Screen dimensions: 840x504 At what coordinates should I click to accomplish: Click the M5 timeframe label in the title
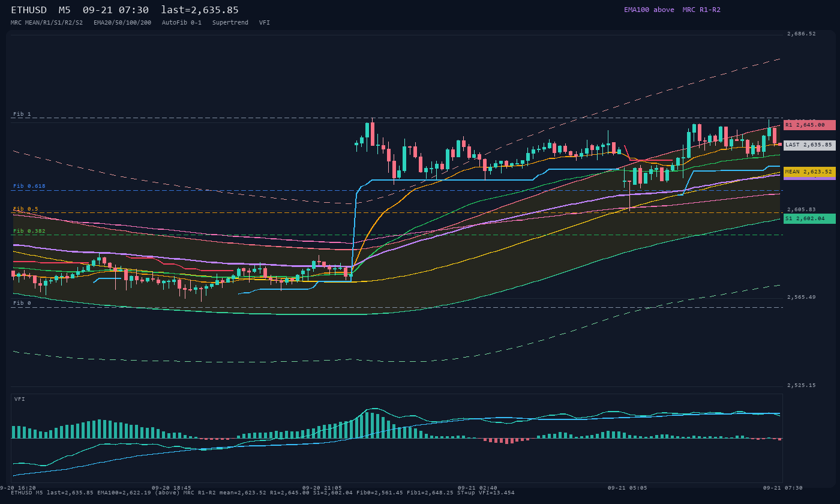tap(64, 10)
